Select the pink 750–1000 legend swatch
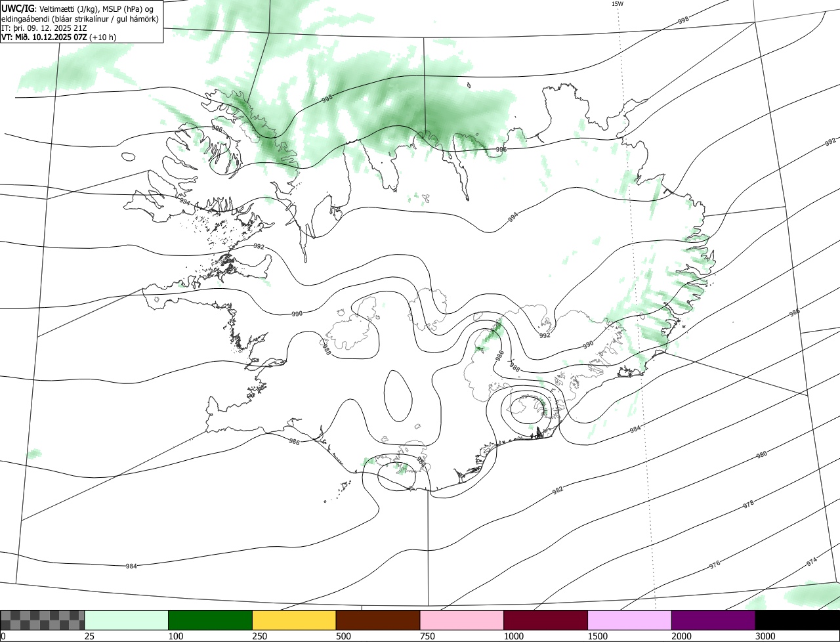 462,620
